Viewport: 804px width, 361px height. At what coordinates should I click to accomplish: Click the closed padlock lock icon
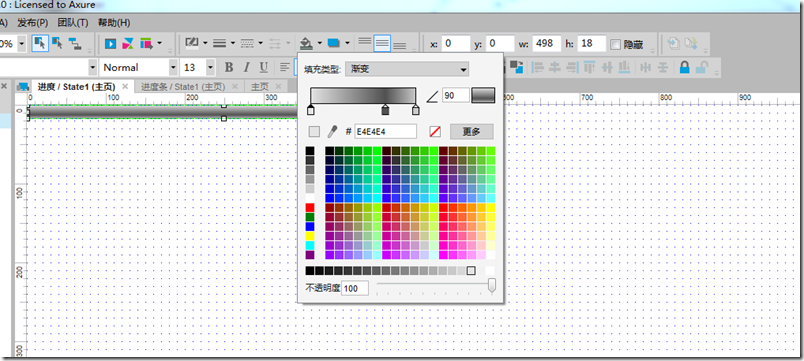(684, 67)
